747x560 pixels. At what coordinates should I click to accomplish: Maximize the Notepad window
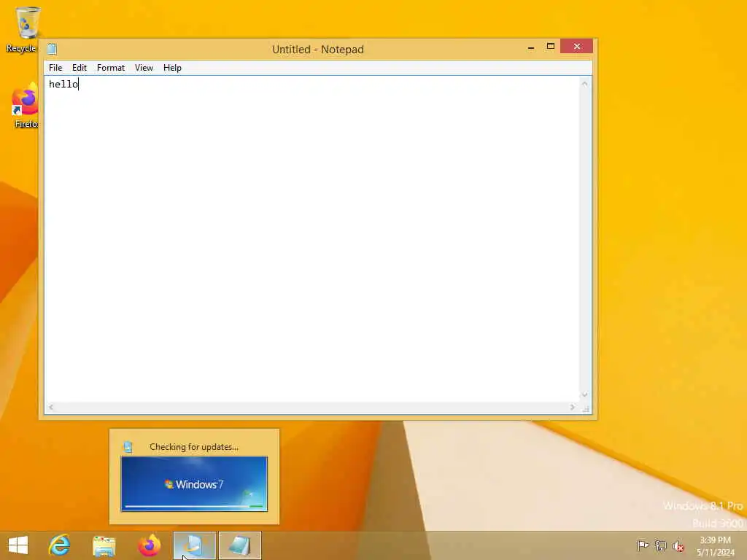click(550, 47)
